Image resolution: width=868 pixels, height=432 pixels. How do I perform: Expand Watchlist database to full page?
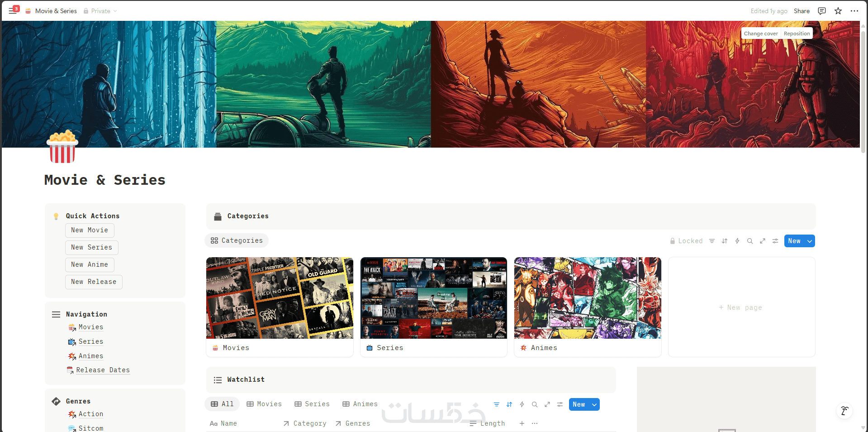(x=547, y=404)
